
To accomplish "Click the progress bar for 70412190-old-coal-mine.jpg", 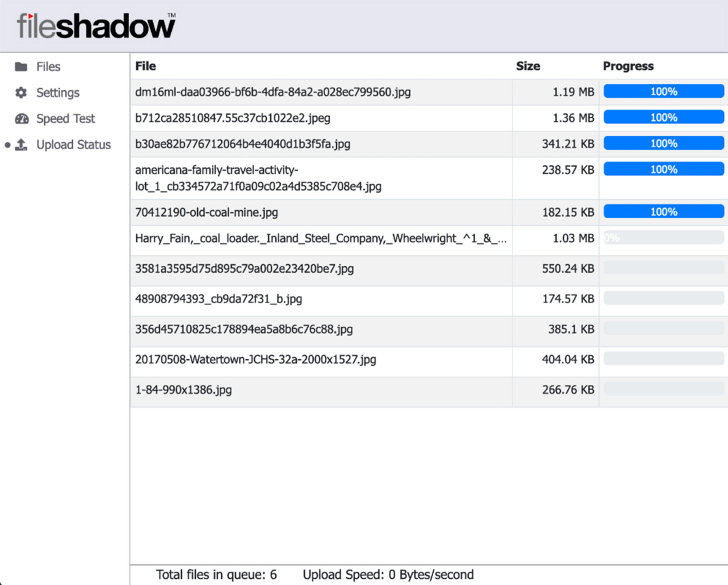I will [x=663, y=212].
